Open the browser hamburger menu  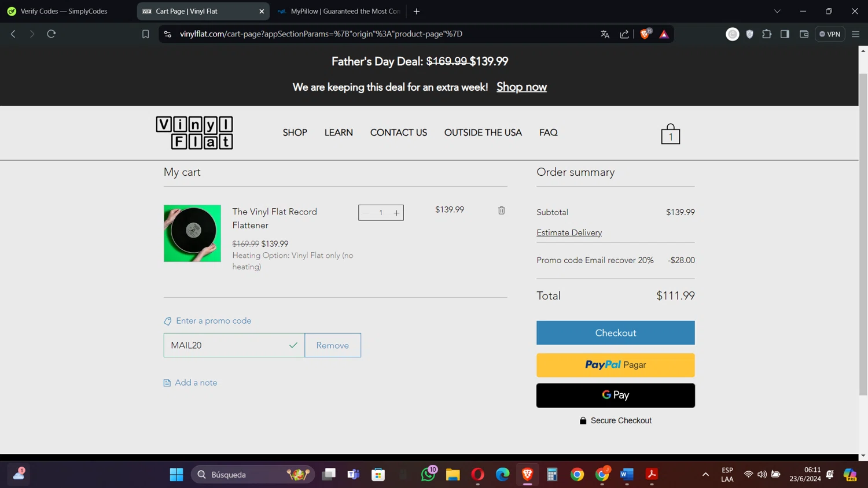[x=855, y=34]
